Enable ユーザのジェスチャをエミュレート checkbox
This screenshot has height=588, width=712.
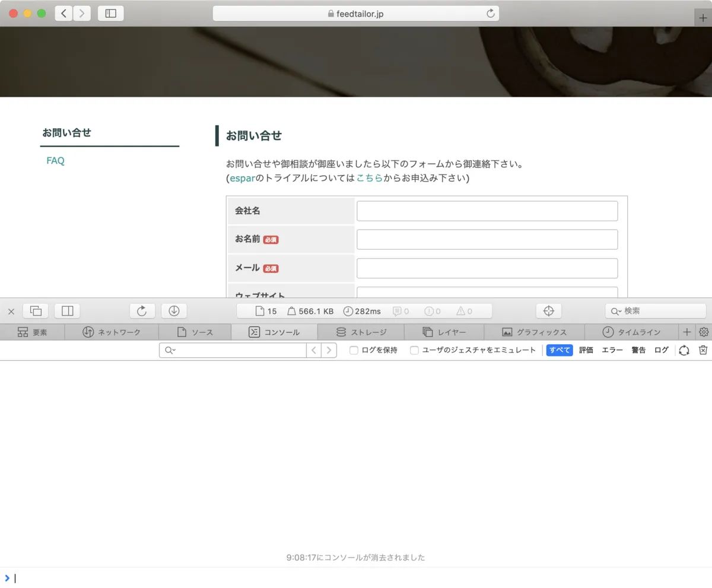click(x=415, y=350)
